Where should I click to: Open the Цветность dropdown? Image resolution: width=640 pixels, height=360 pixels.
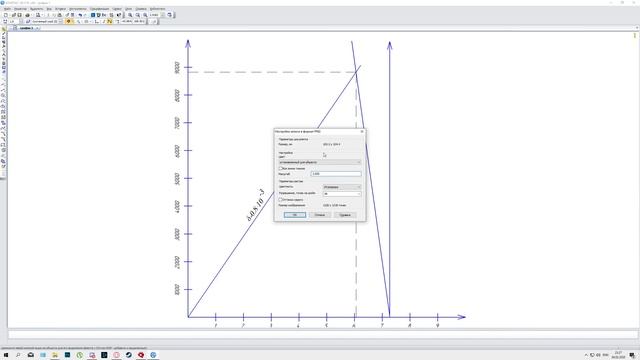(x=342, y=187)
